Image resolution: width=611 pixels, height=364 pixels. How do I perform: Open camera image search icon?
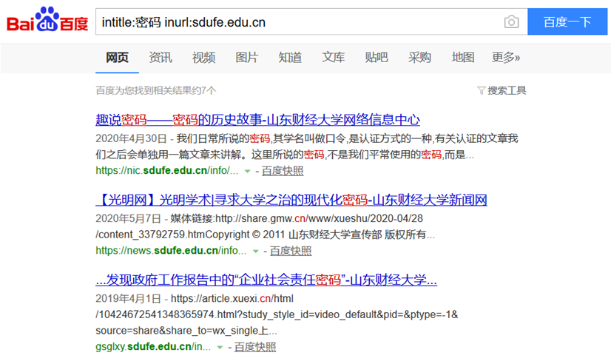tap(511, 22)
